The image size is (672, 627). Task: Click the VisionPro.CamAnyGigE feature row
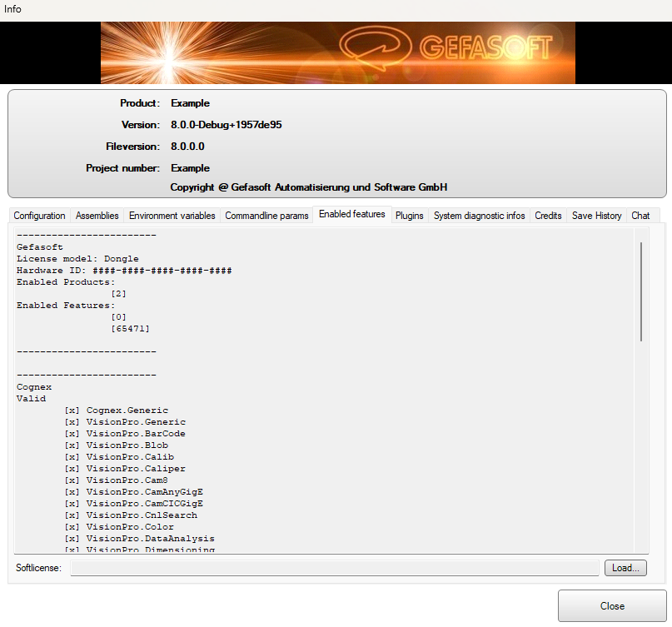pyautogui.click(x=134, y=491)
